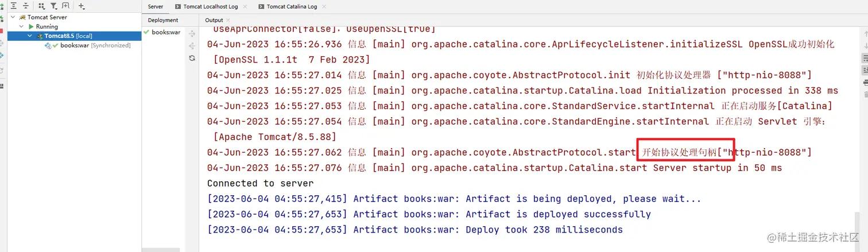Click the Deploy All icon in the Deployment panel
Viewport: 868px width, 252px height.
coord(192,33)
